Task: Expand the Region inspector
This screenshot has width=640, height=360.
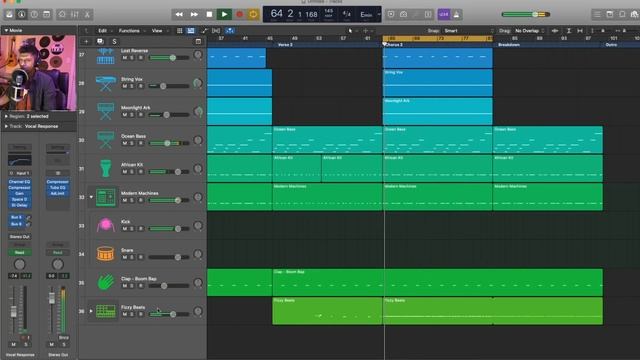Action: 6,116
